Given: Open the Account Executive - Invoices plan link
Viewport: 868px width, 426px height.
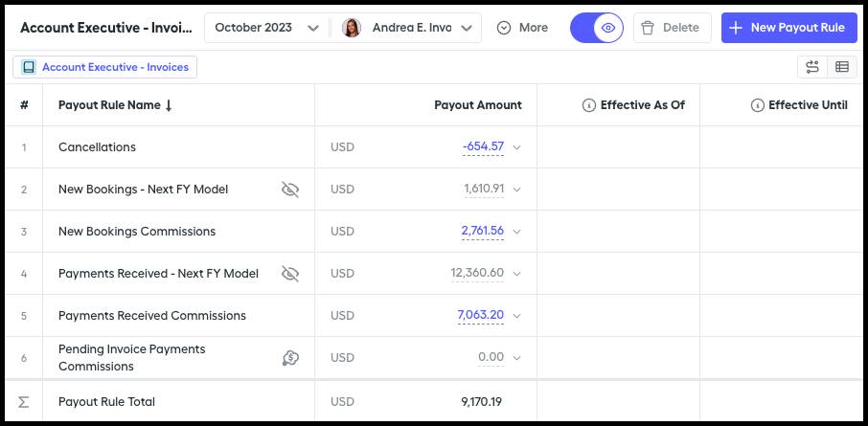Looking at the screenshot, I should point(104,67).
